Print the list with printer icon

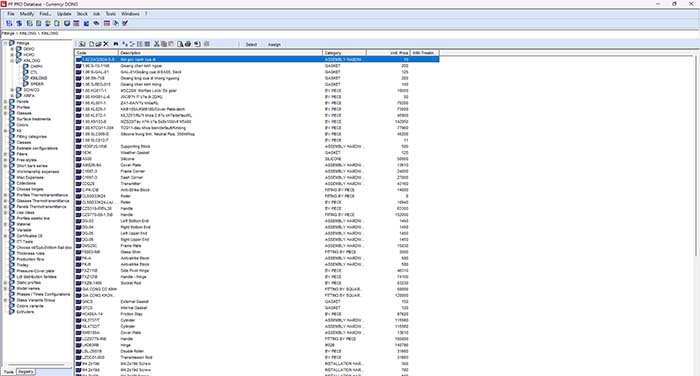188,44
